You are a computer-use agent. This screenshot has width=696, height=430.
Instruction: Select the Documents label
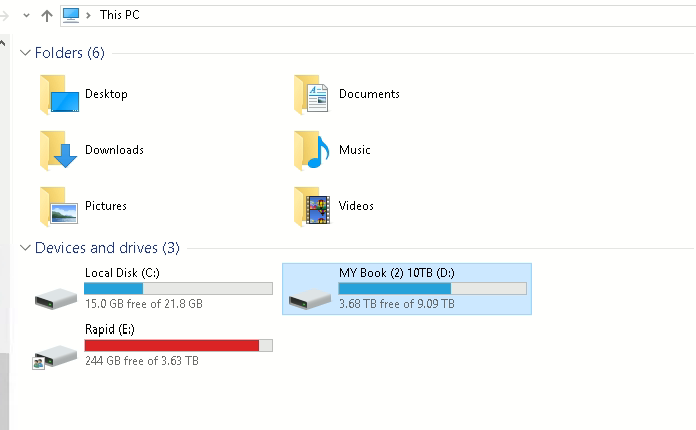tap(369, 94)
